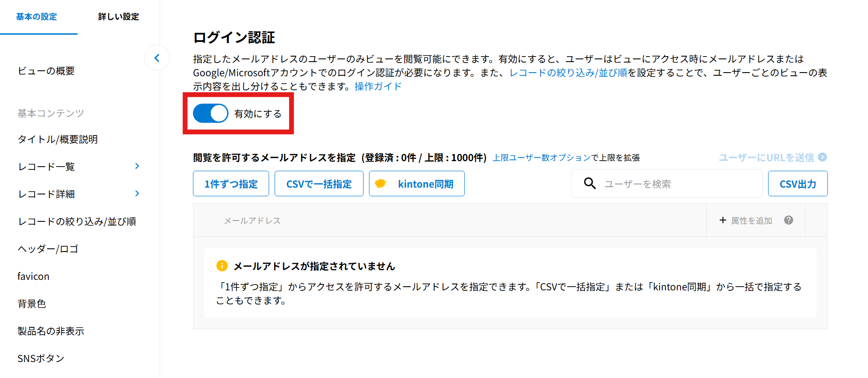This screenshot has width=868, height=378.
Task: Click the CSVで一括指定 button
Action: 319,184
